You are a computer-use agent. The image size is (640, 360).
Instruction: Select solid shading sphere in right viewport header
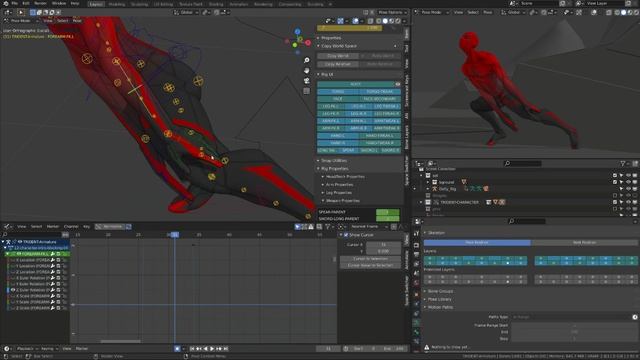click(623, 13)
